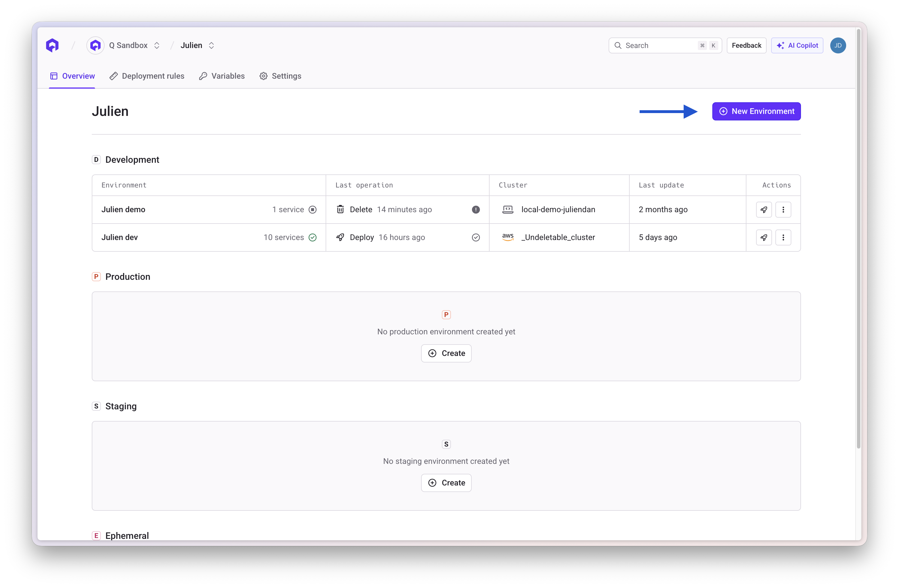Create a staging environment
Viewport: 899px width, 588px height.
coord(446,483)
